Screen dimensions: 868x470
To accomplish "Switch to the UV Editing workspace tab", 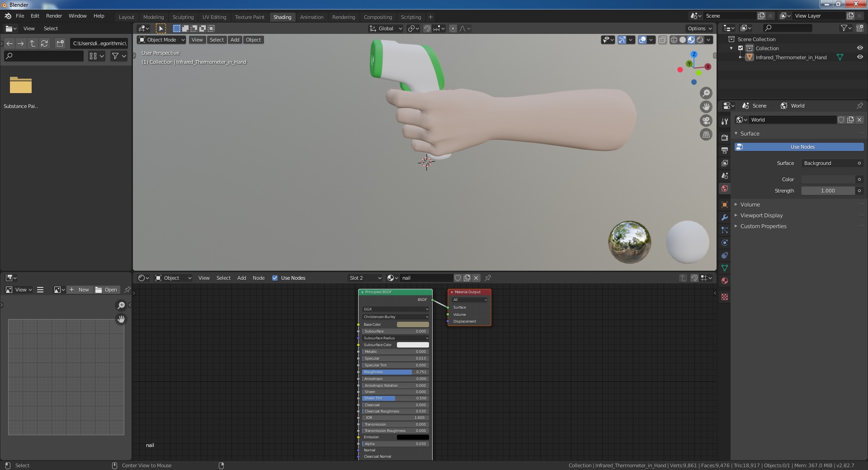I will point(214,17).
